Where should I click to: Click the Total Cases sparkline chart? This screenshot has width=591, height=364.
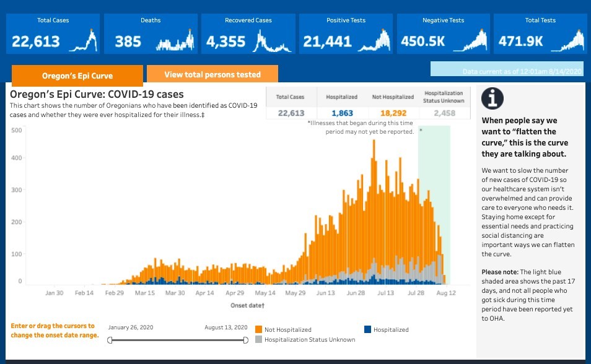[84, 41]
